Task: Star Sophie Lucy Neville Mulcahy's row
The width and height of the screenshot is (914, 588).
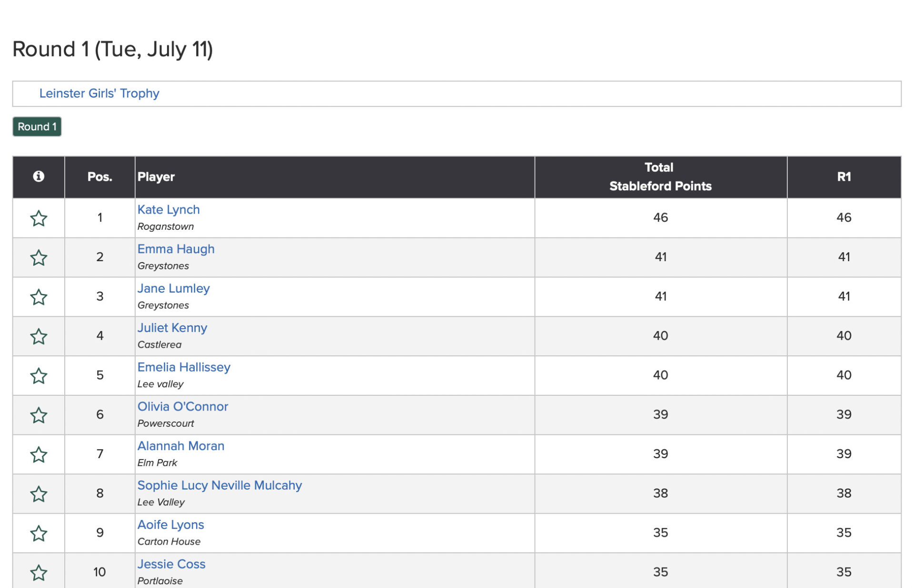Action: tap(39, 495)
